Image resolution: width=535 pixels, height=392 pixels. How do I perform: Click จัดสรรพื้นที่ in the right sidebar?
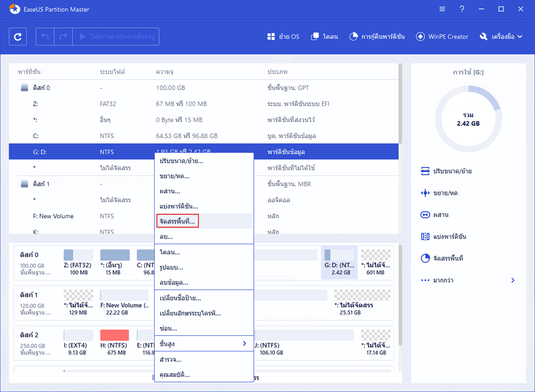(x=442, y=258)
